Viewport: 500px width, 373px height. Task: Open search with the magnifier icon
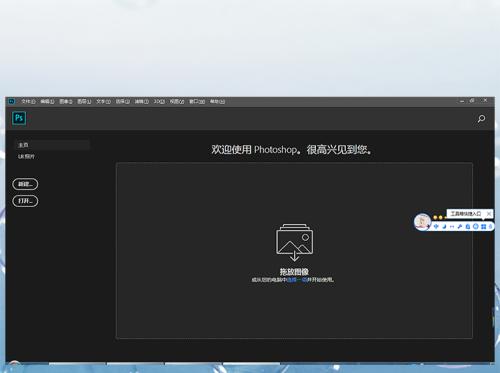[x=481, y=119]
